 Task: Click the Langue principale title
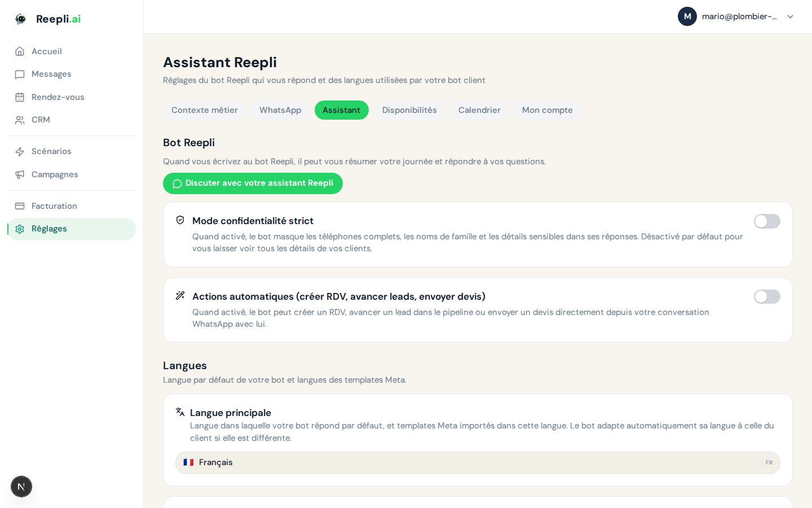click(231, 413)
